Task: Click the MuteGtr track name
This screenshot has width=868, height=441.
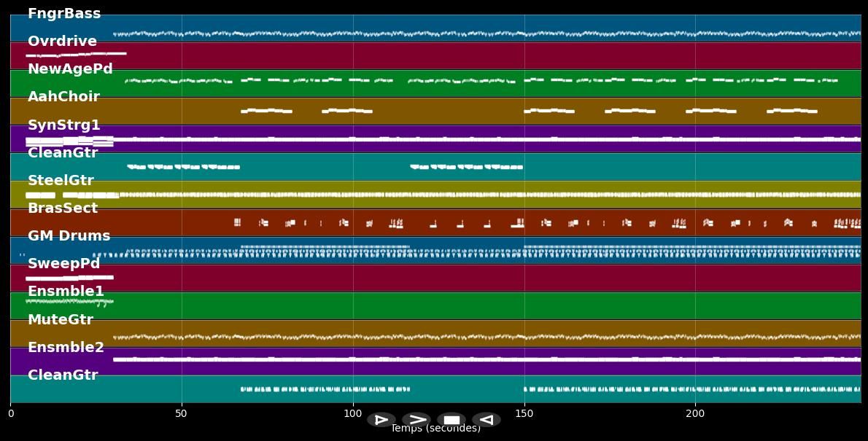Action: click(61, 320)
